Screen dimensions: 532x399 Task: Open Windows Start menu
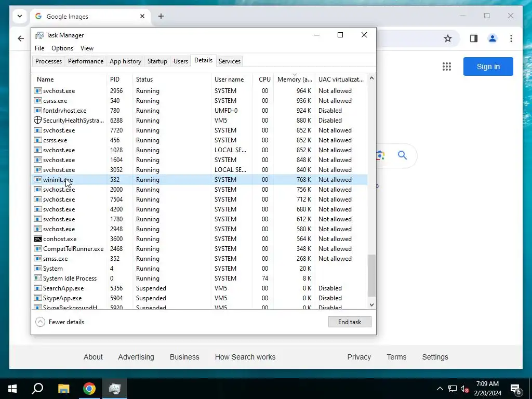click(x=12, y=389)
